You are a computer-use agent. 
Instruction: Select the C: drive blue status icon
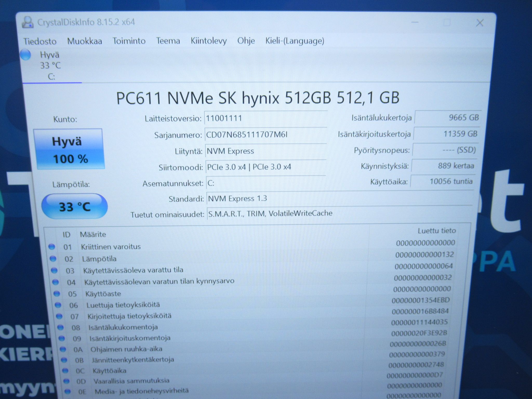(25, 55)
